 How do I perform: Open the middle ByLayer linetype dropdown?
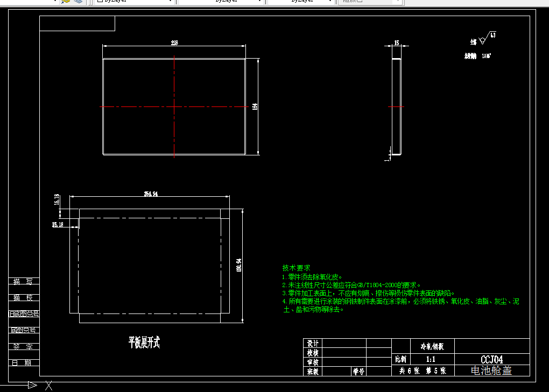coord(221,2)
